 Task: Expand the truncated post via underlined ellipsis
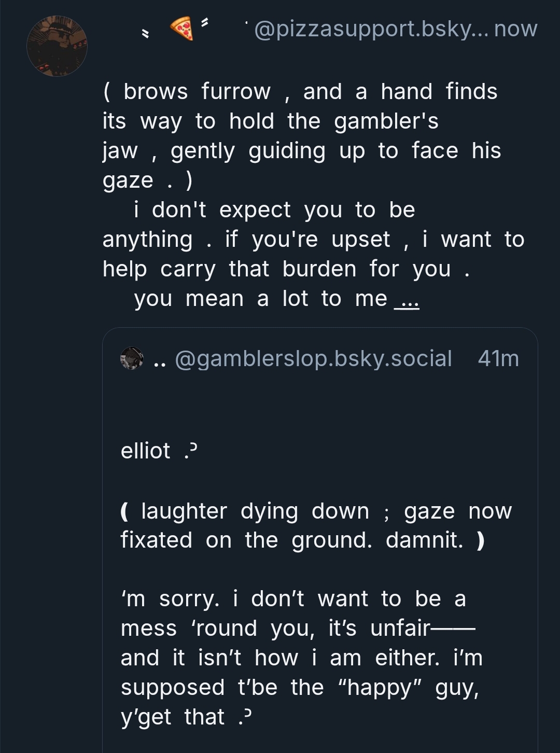pos(407,300)
